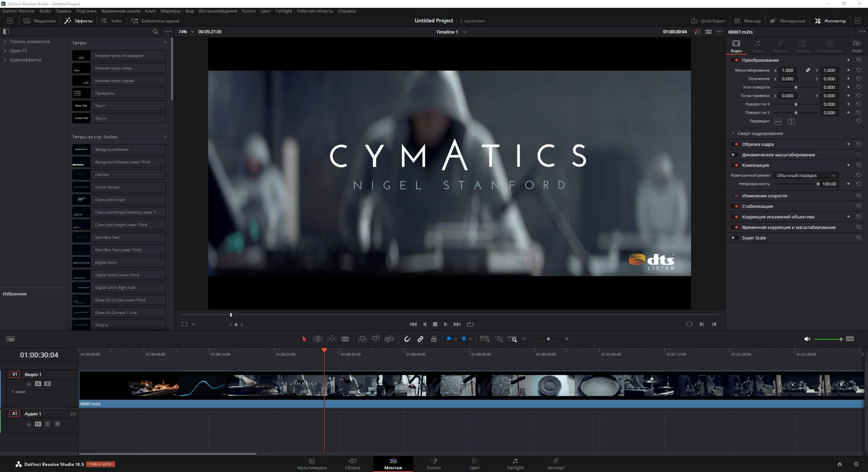
Task: Mute the volume speaker icon
Action: (x=807, y=339)
